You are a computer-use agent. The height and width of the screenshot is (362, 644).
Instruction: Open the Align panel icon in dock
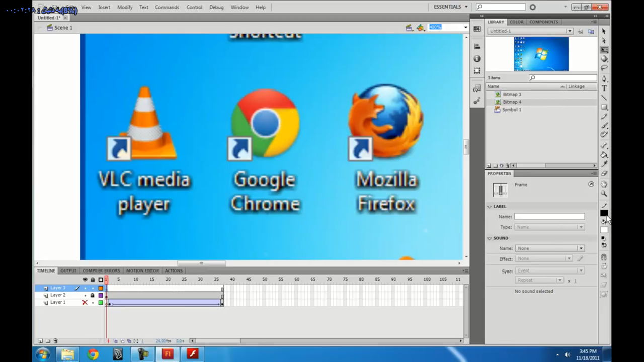477,46
